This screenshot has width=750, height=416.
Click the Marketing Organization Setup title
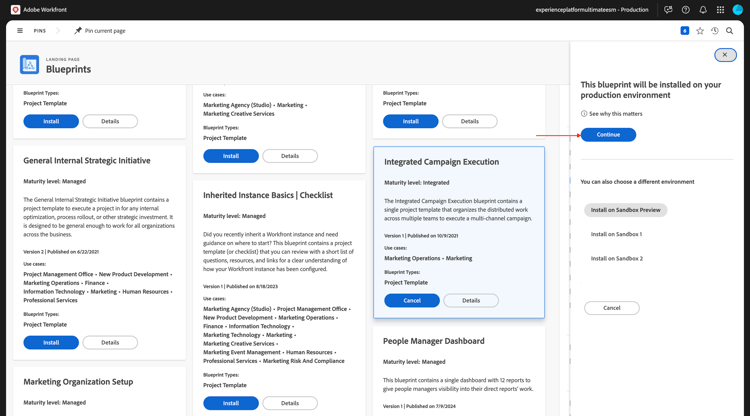pyautogui.click(x=78, y=382)
